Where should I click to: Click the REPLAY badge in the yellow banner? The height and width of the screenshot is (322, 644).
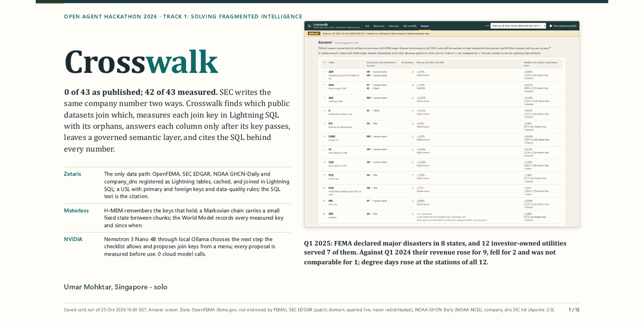tap(314, 33)
